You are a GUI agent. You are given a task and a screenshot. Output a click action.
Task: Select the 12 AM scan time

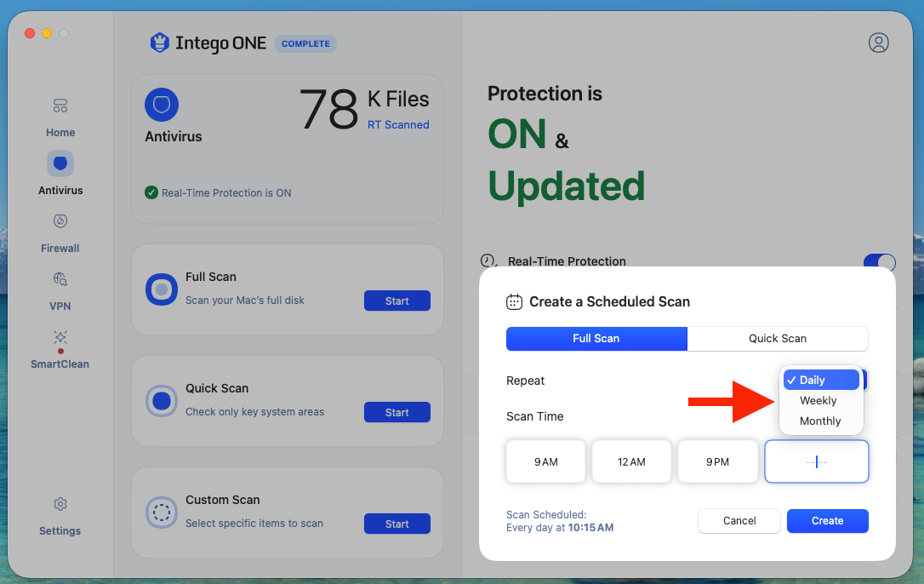631,461
